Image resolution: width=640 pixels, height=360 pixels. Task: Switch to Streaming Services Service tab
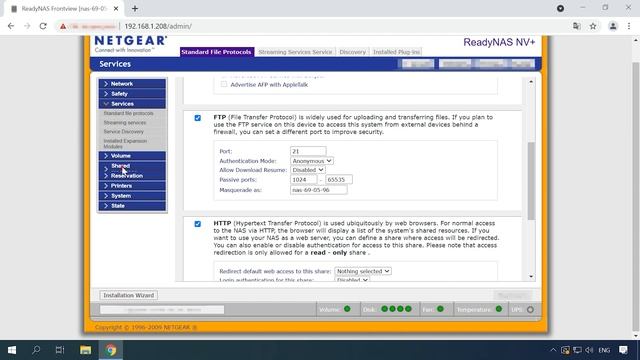(295, 52)
